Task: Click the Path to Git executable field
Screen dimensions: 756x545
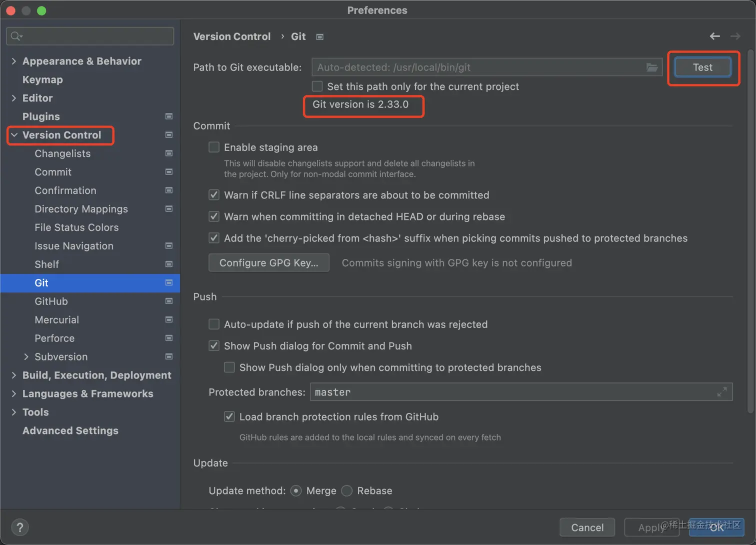Action: coord(486,67)
